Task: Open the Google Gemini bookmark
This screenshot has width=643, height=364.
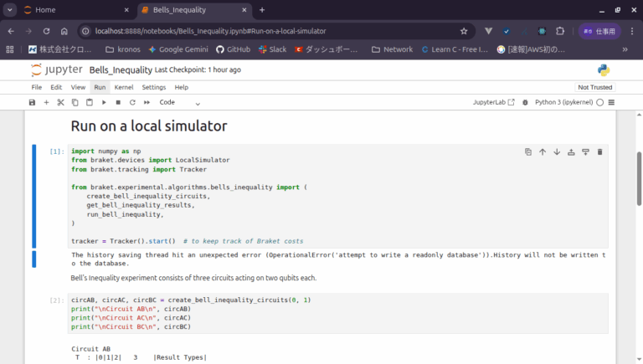Action: [178, 49]
